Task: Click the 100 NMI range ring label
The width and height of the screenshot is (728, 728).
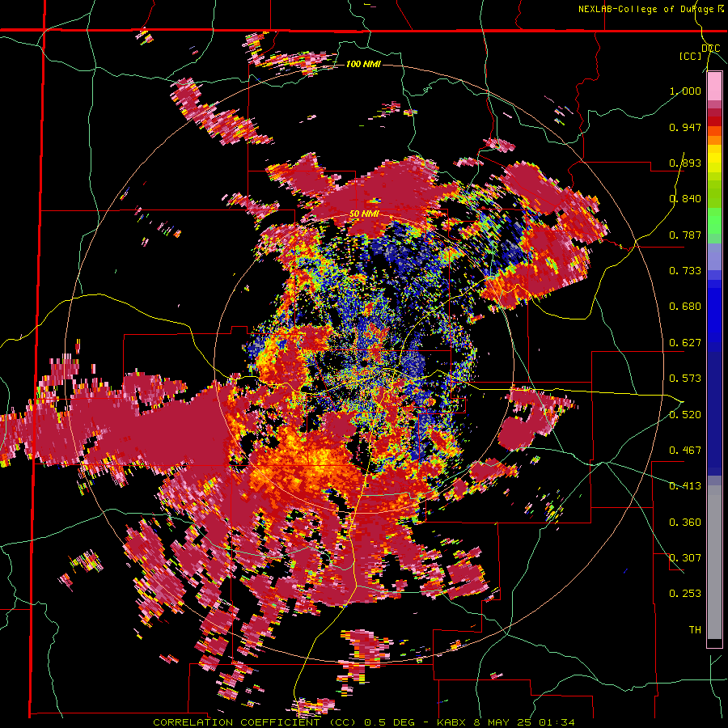Action: coord(363,64)
